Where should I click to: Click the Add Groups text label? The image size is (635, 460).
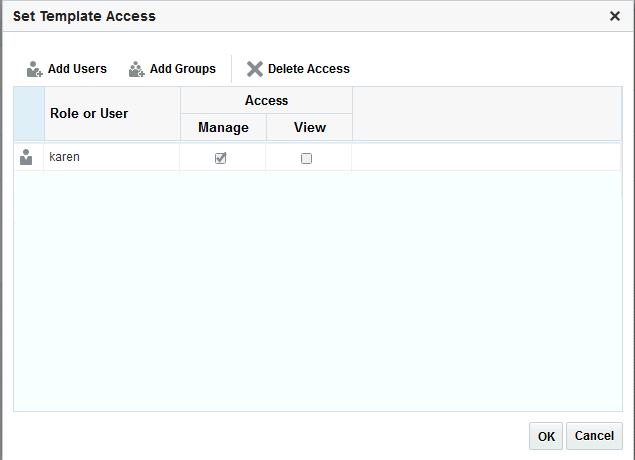tap(183, 69)
